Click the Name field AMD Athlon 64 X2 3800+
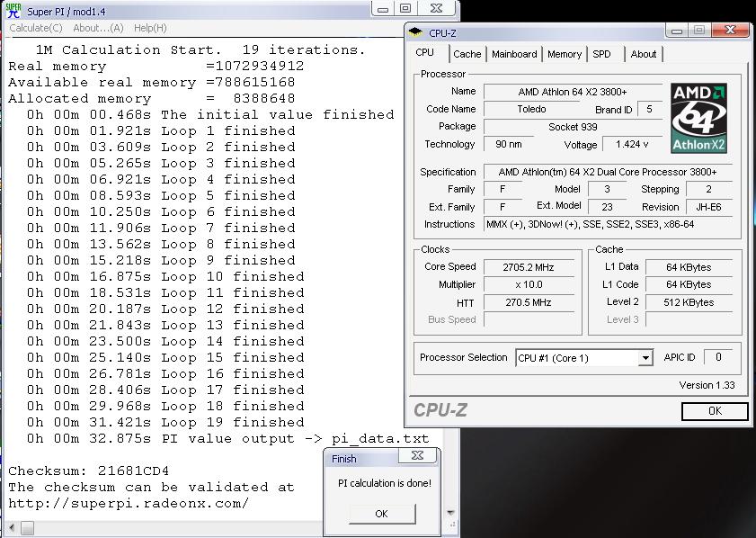The image size is (756, 538). point(573,92)
